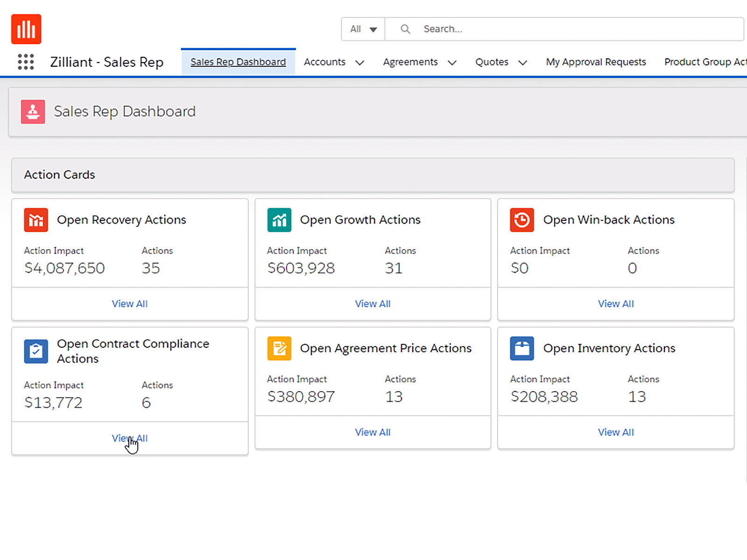This screenshot has height=560, width=747.
Task: Click the $603,928 impact value
Action: pos(301,268)
